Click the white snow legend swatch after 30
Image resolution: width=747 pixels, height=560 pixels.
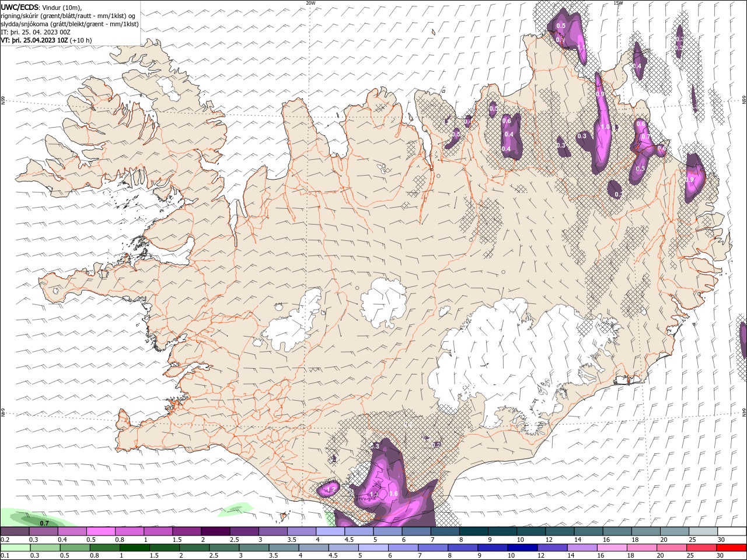click(x=732, y=531)
